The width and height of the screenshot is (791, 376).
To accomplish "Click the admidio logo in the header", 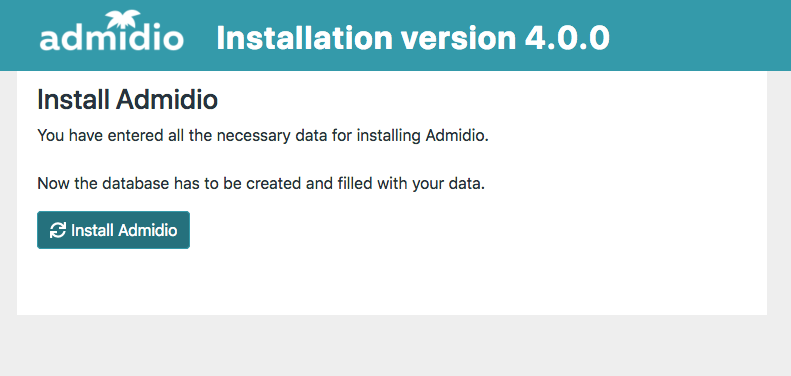I will 111,30.
